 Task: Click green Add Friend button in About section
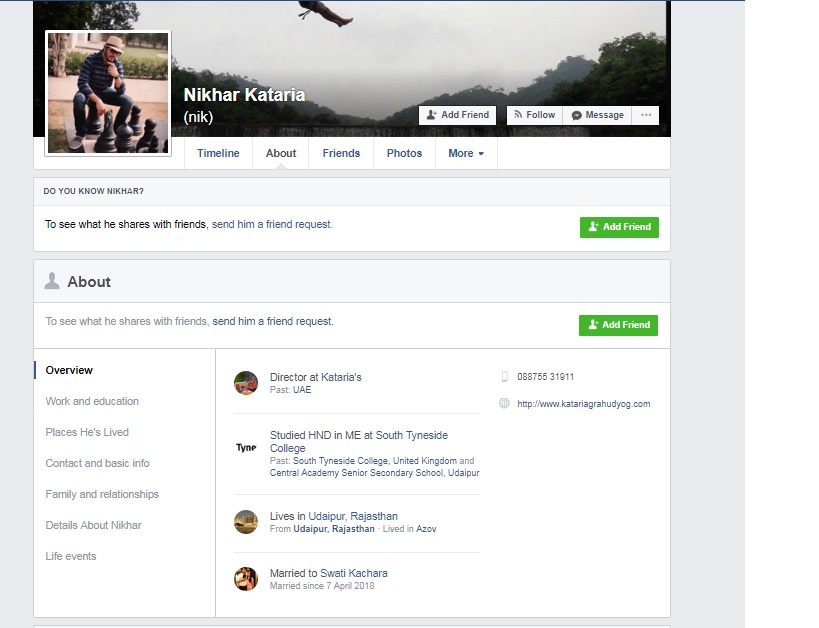(x=618, y=325)
